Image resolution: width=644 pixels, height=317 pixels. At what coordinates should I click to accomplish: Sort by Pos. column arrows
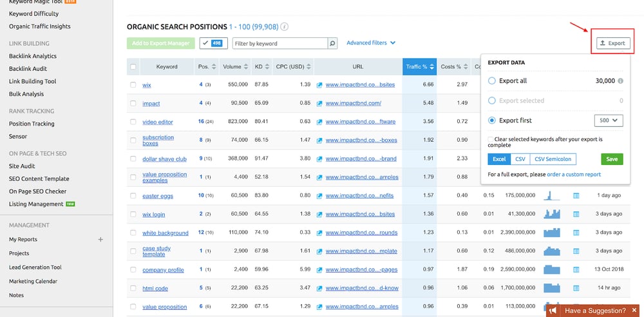[214, 66]
